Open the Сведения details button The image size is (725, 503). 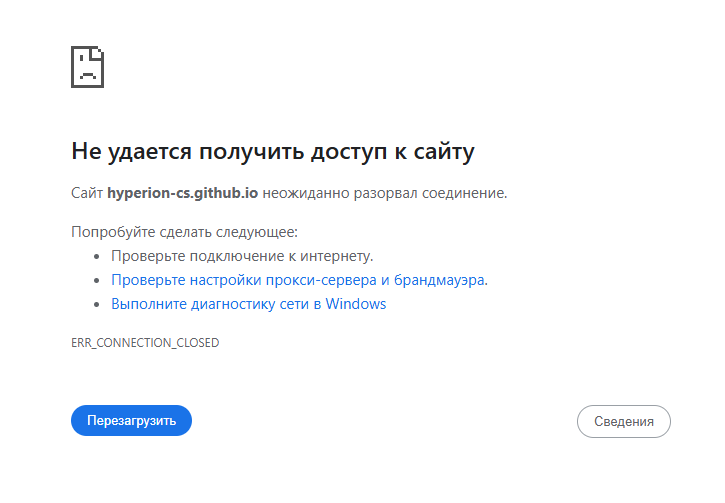point(623,421)
